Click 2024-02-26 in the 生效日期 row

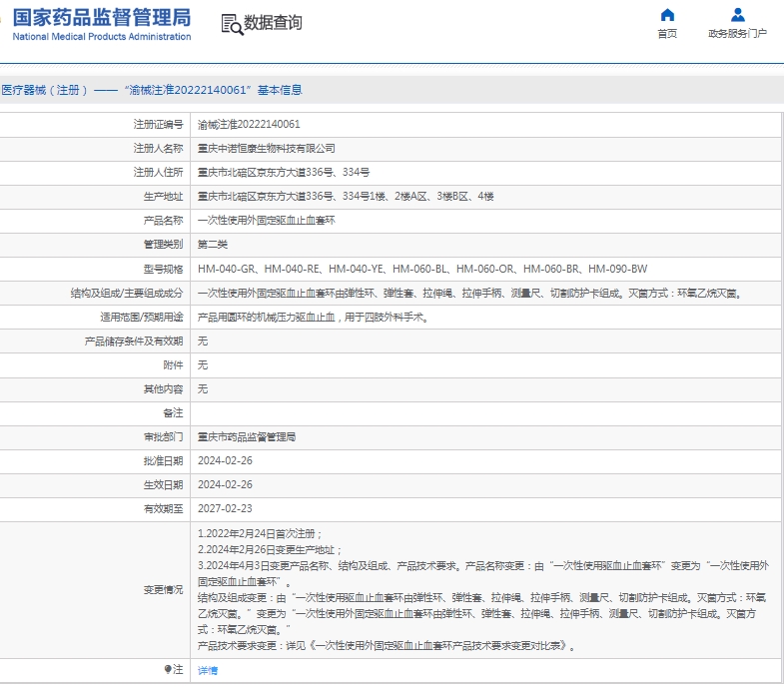pos(225,485)
